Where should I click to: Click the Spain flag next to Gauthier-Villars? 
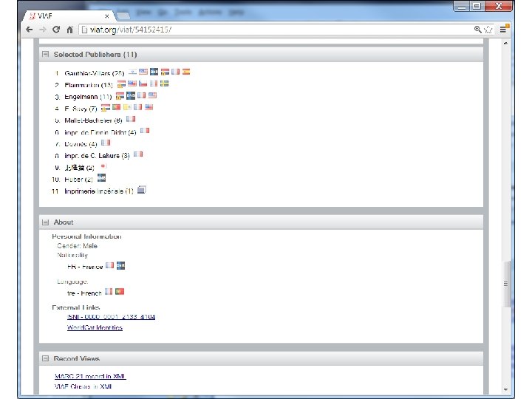(186, 72)
